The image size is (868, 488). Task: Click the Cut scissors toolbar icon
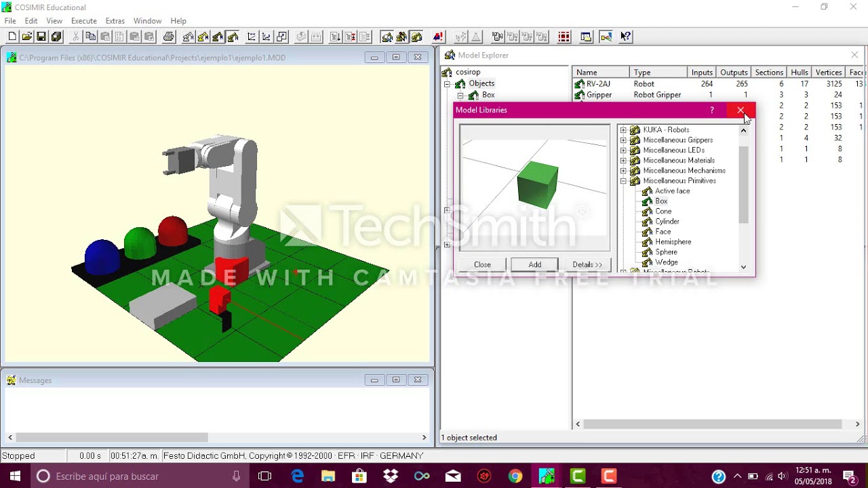[76, 37]
